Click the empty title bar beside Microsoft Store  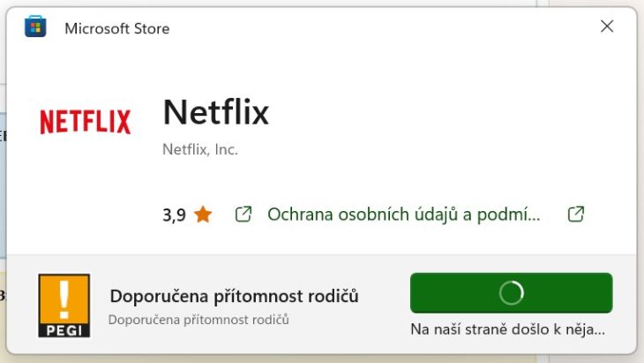point(382,27)
